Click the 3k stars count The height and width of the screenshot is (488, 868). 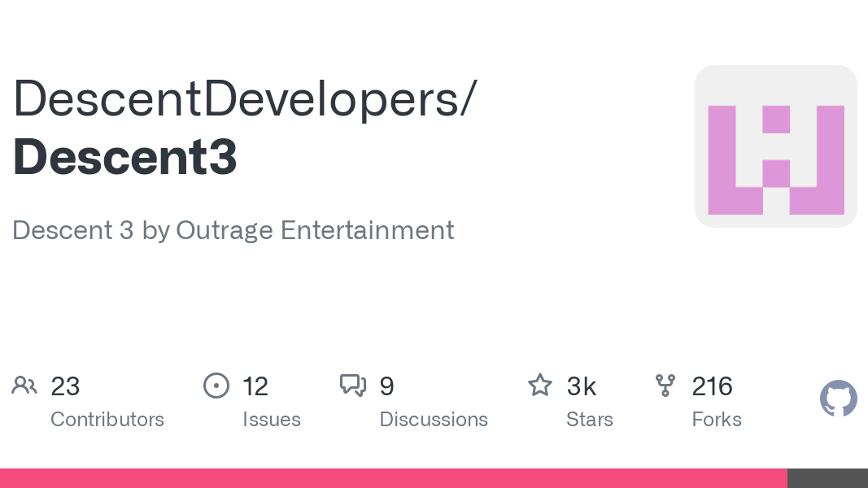tap(582, 386)
